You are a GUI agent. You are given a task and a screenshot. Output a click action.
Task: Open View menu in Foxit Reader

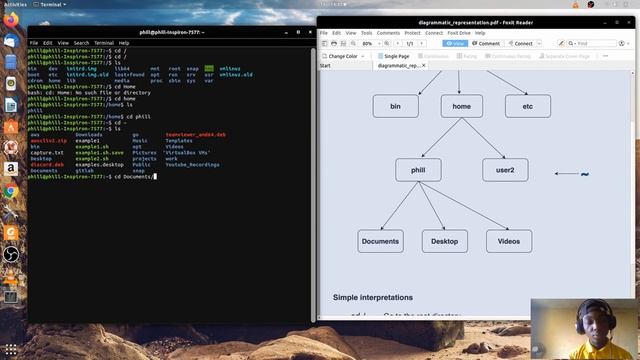click(351, 33)
